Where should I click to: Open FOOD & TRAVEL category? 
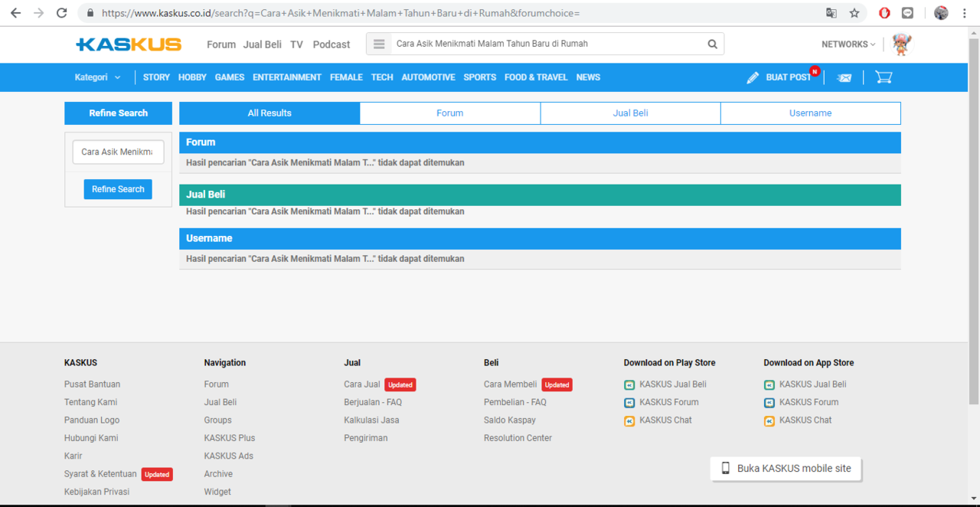tap(536, 77)
